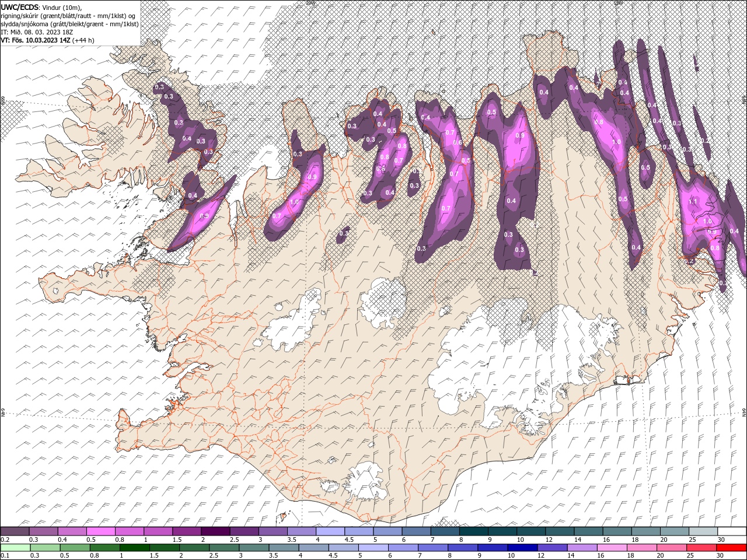
Task: Click the "slydda/snjókoma" legend description line
Action: click(x=69, y=24)
